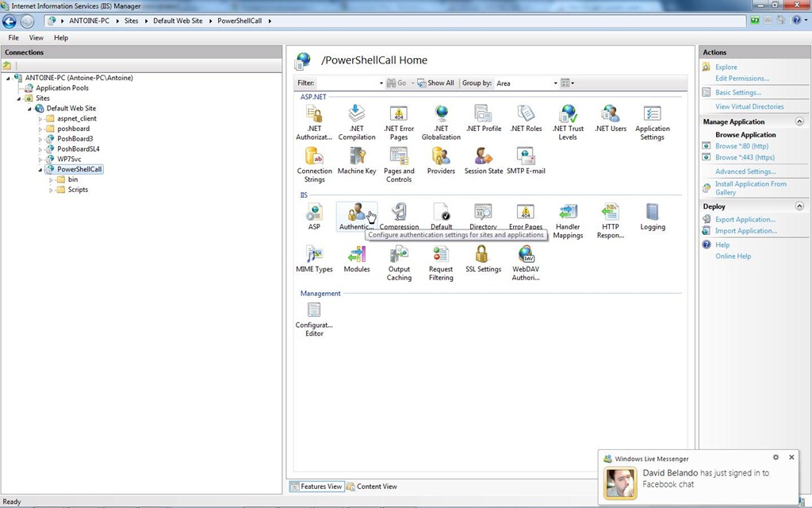Open the Providers feature

pyautogui.click(x=441, y=161)
